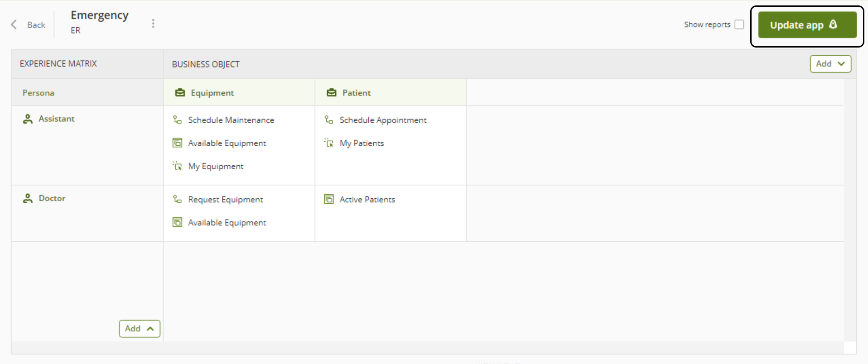
Task: Select the Equipment business object header
Action: click(x=239, y=92)
